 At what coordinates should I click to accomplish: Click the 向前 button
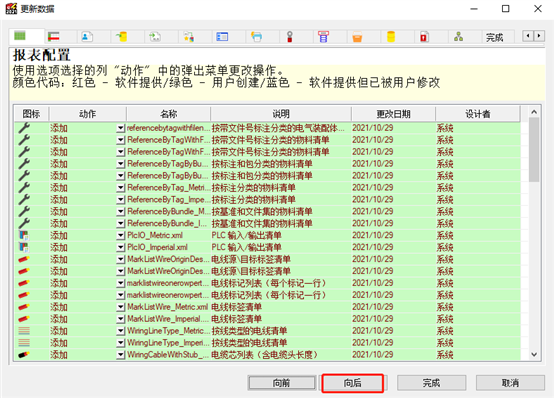pyautogui.click(x=282, y=383)
